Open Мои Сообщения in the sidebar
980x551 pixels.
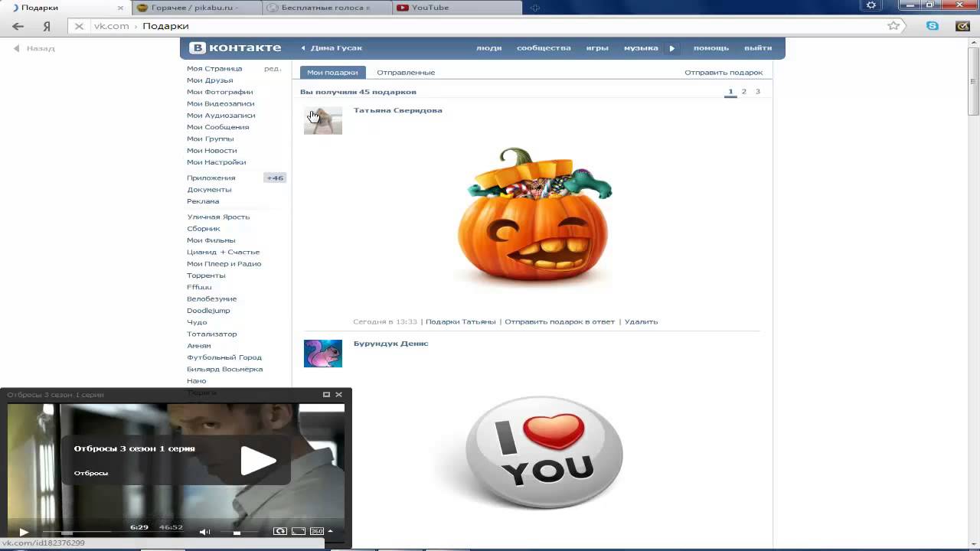tap(217, 127)
